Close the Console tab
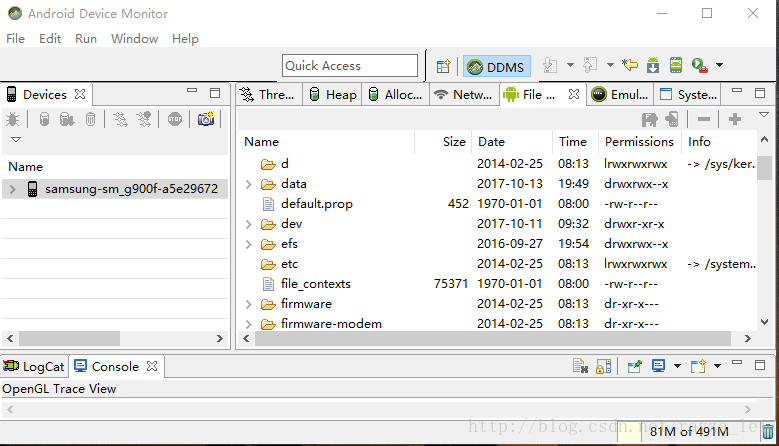 [152, 366]
